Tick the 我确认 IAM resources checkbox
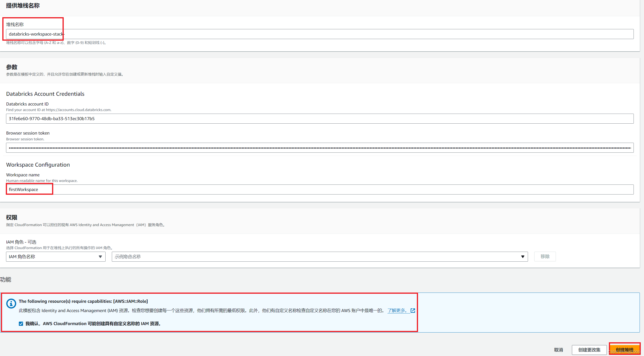 click(x=21, y=324)
